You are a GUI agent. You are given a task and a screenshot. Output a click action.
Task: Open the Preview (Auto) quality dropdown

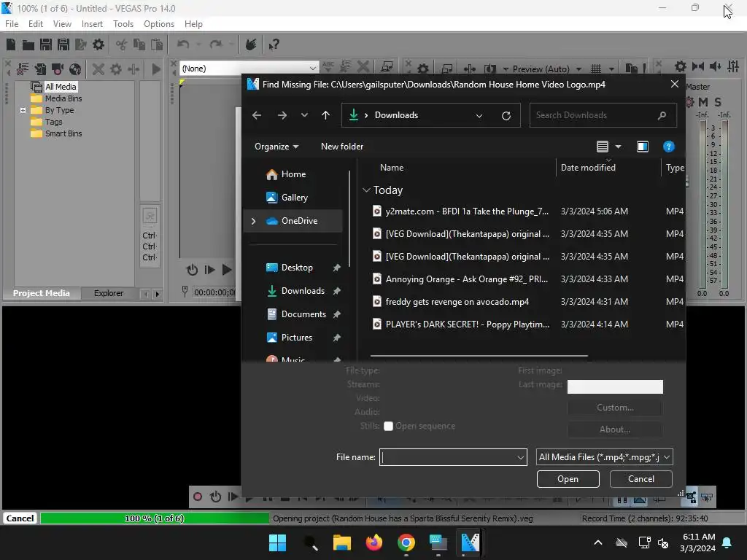pos(578,69)
